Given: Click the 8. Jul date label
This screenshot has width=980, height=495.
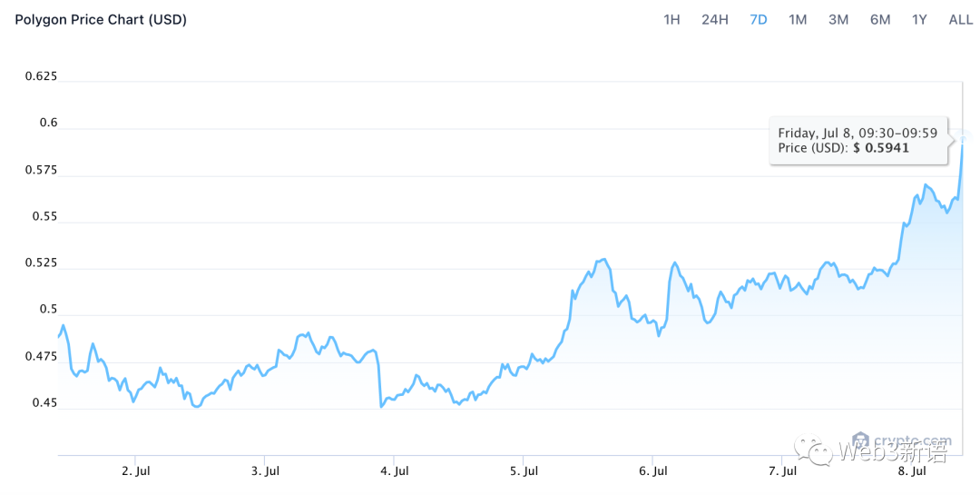Looking at the screenshot, I should [912, 471].
